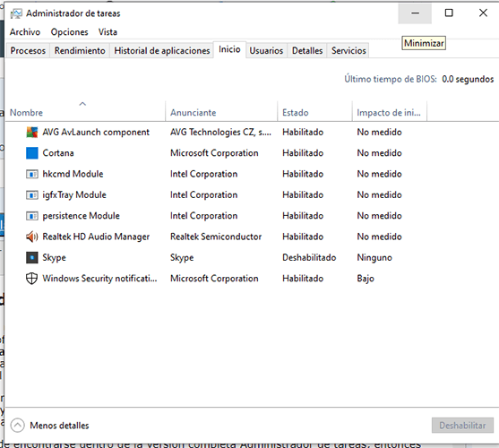This screenshot has width=499, height=448.
Task: Click Habilitado status in Windows Security row
Action: coord(303,279)
